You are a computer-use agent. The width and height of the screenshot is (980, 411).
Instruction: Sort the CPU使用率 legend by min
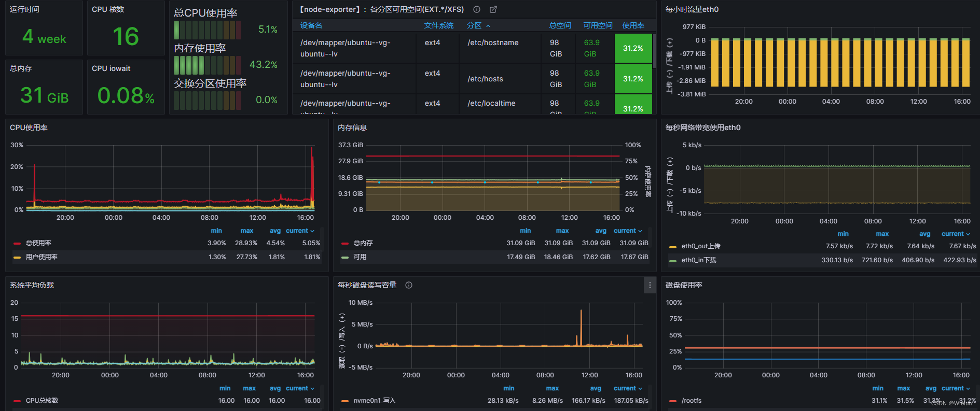tap(216, 231)
